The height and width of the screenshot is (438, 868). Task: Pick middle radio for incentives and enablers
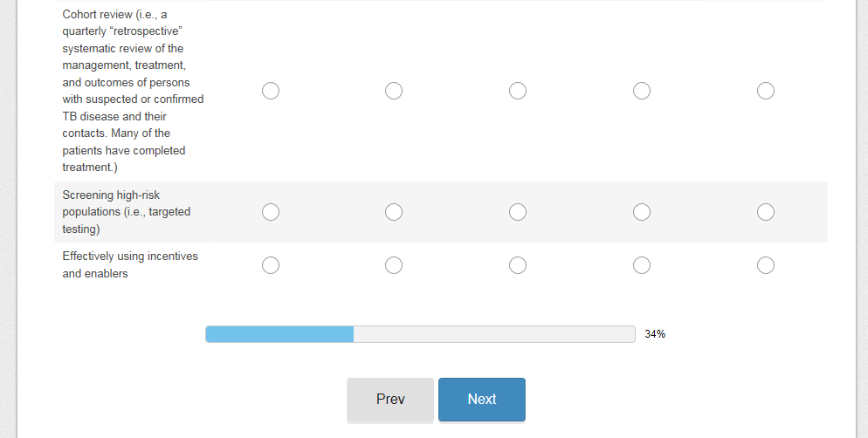click(518, 265)
